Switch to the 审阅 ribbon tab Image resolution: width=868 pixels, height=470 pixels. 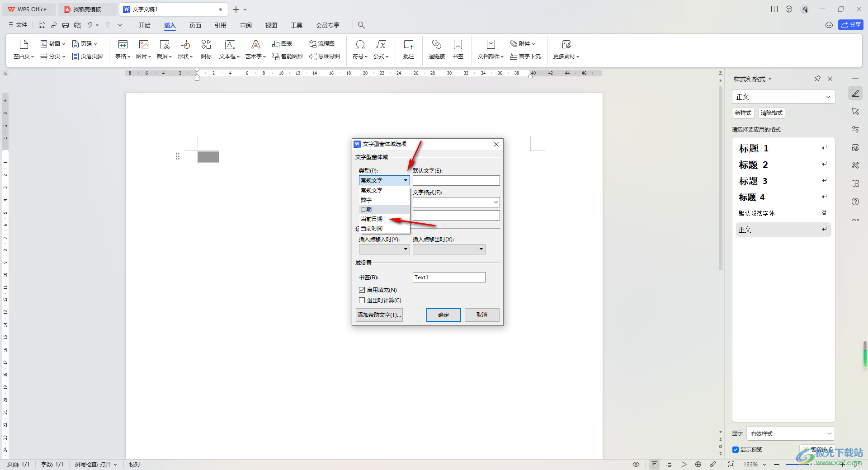pos(246,25)
